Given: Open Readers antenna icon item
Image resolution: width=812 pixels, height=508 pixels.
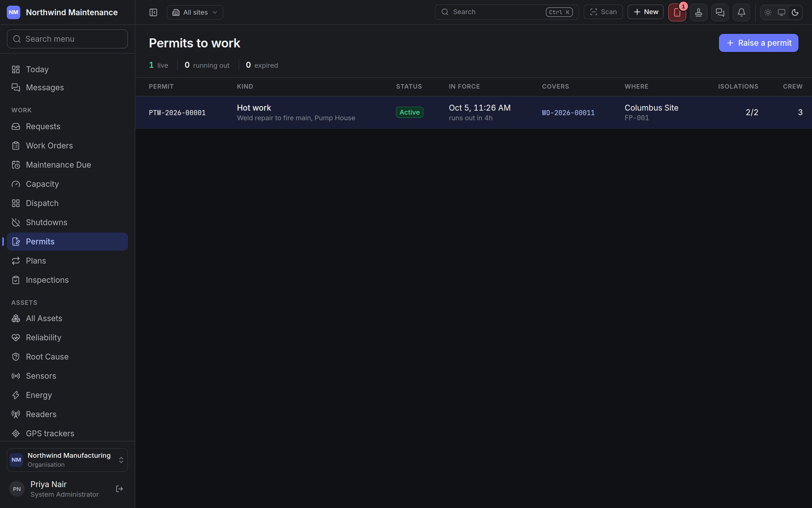Looking at the screenshot, I should point(67,414).
